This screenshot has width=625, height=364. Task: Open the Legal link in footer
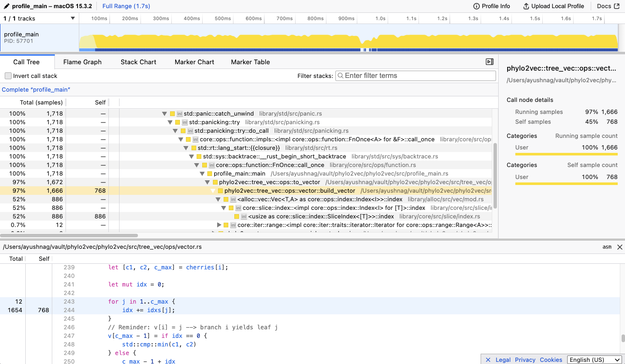pyautogui.click(x=503, y=360)
